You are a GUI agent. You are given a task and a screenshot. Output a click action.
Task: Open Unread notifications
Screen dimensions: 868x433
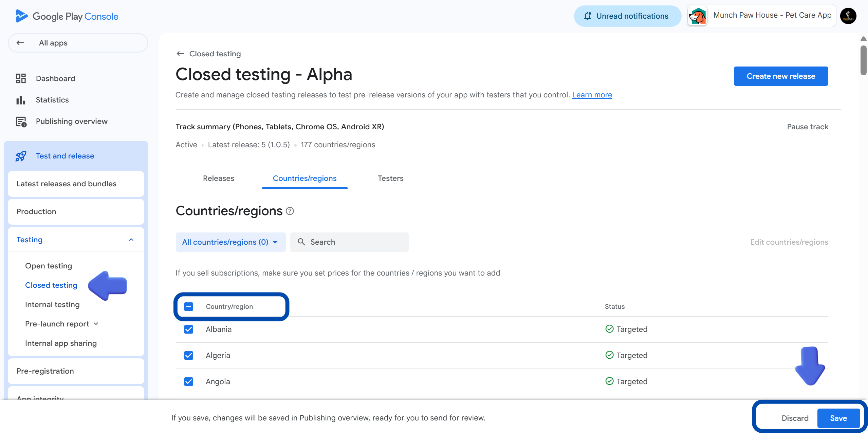pos(627,16)
